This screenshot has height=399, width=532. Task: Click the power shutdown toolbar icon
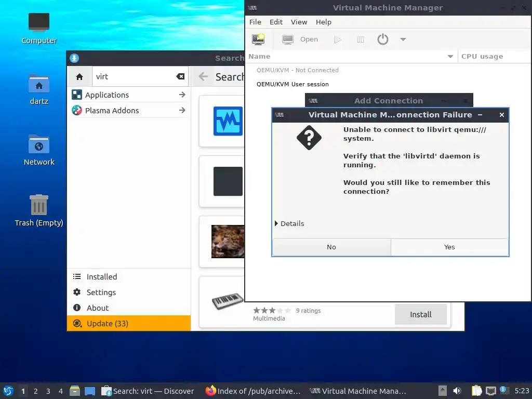383,39
